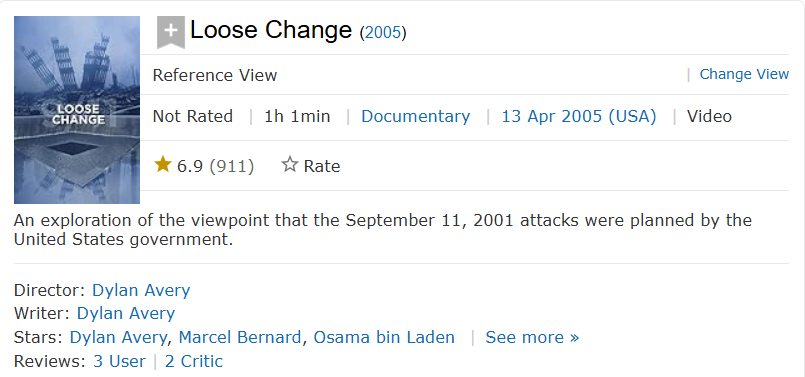This screenshot has height=377, width=805.
Task: Open Marcel Bernard's page
Action: [239, 337]
